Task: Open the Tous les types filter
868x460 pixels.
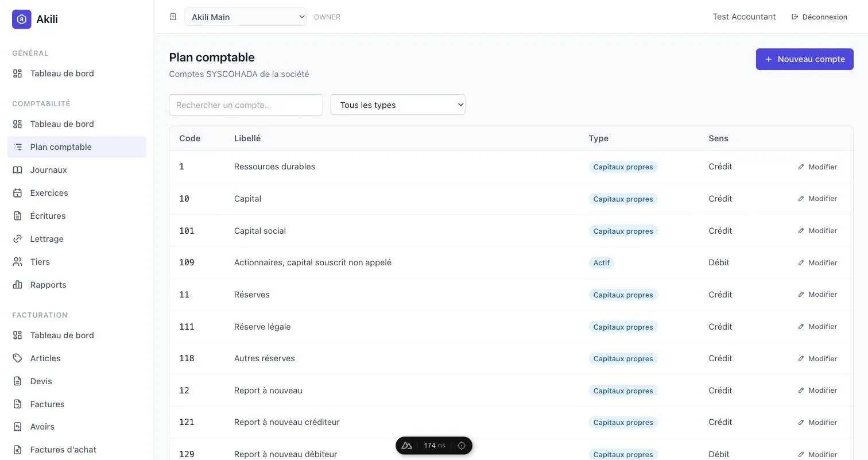Action: tap(398, 105)
